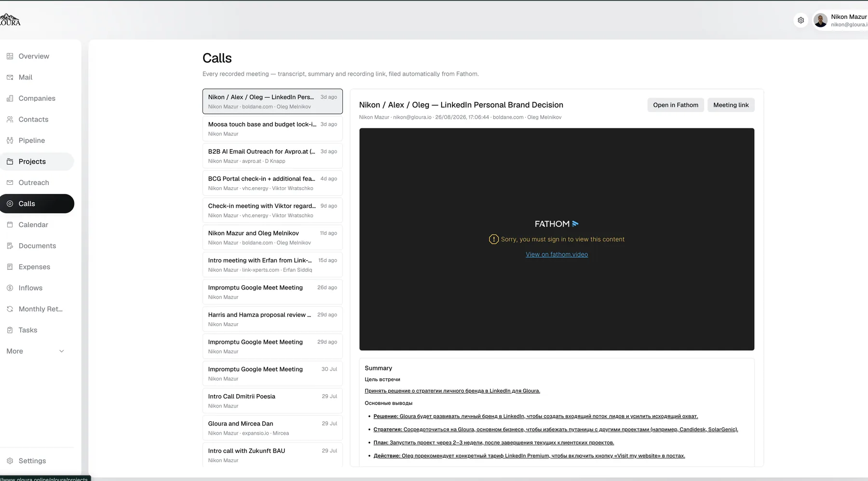
Task: Open the gear settings icon in header
Action: [x=800, y=20]
